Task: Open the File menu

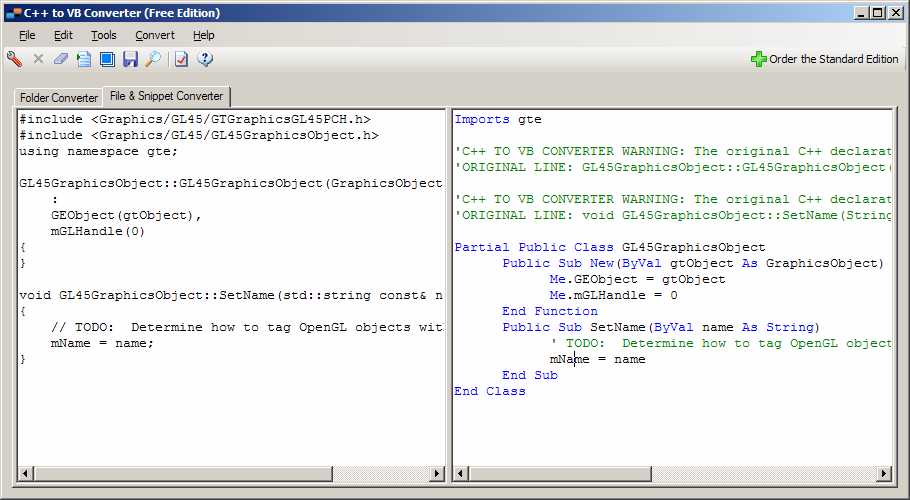Action: [x=27, y=35]
